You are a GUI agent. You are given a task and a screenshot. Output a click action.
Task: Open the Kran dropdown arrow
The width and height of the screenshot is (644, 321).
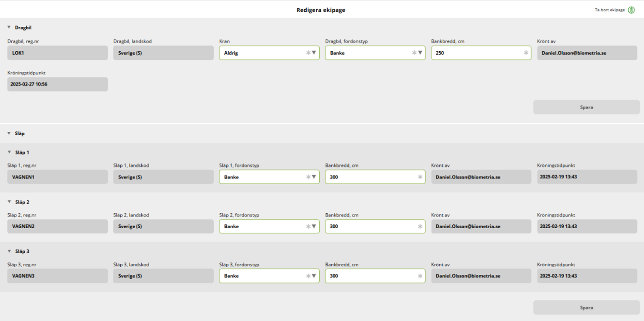314,53
